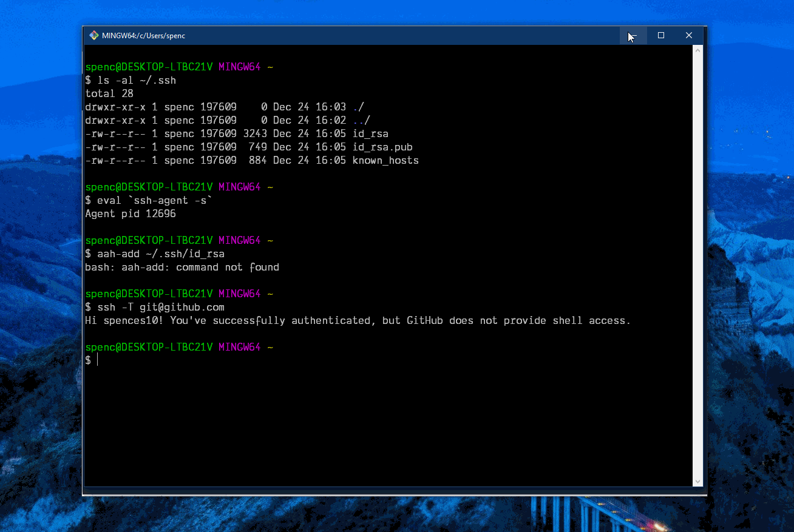
Task: Close the MINGW64 terminal window
Action: coord(689,36)
